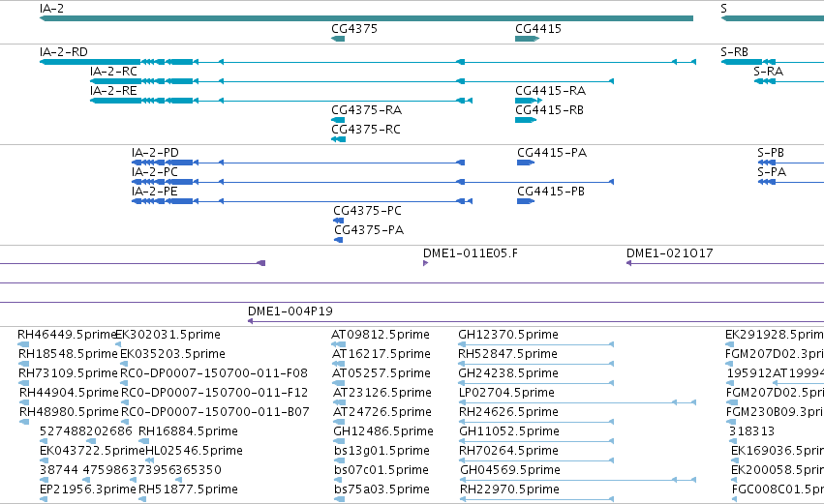The height and width of the screenshot is (504, 824).
Task: Choose the CG4415-RA transcript label
Action: click(550, 91)
